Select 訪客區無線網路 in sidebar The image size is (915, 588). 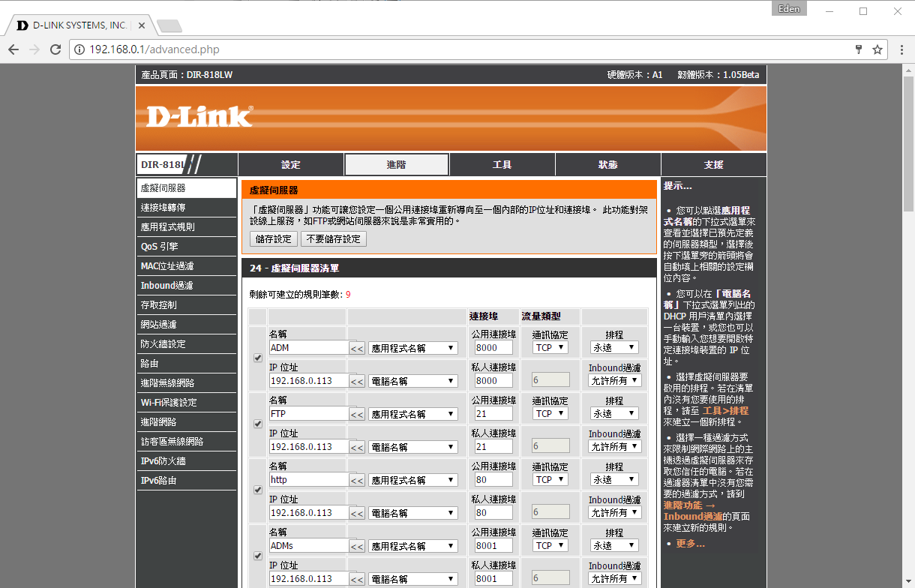[x=186, y=442]
